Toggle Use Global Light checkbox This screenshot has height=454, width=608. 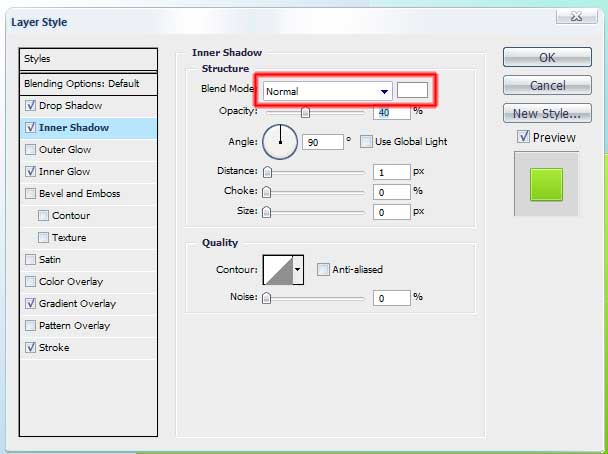point(366,141)
